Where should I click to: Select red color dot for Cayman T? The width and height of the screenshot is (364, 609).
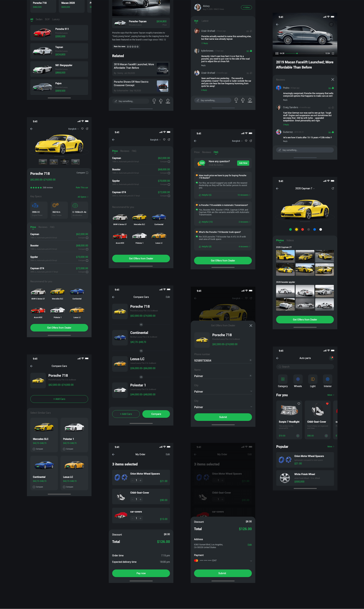(x=302, y=229)
